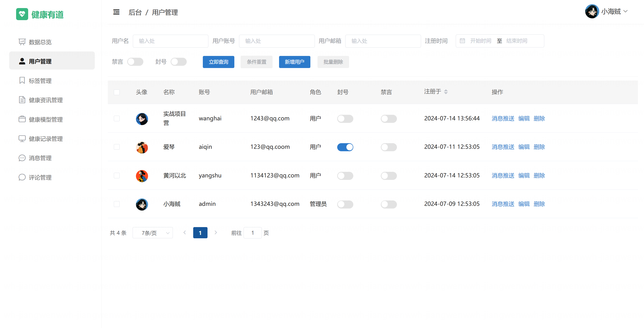The width and height of the screenshot is (644, 328).
Task: Disable the 封号 switch for aiqin
Action: (345, 147)
